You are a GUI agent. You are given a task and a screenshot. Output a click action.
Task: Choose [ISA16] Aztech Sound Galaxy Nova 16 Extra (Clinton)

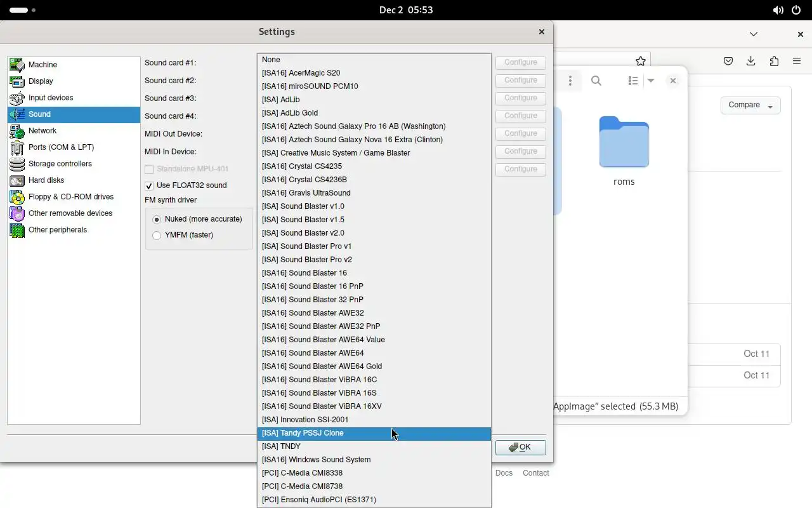point(374,140)
